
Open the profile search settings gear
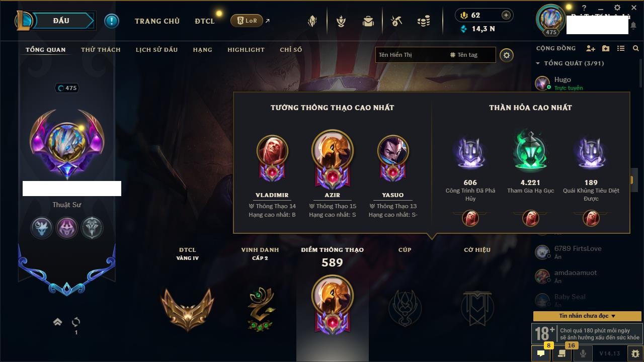pos(507,55)
